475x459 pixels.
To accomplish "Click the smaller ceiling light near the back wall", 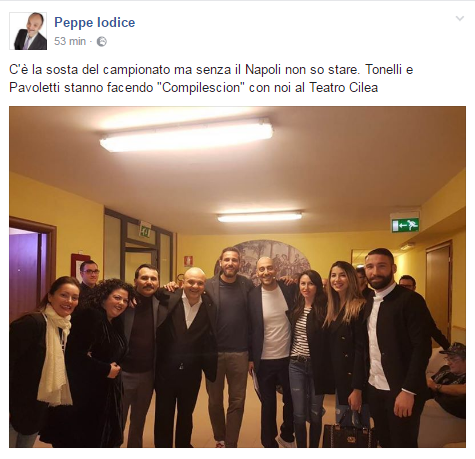I will [259, 217].
